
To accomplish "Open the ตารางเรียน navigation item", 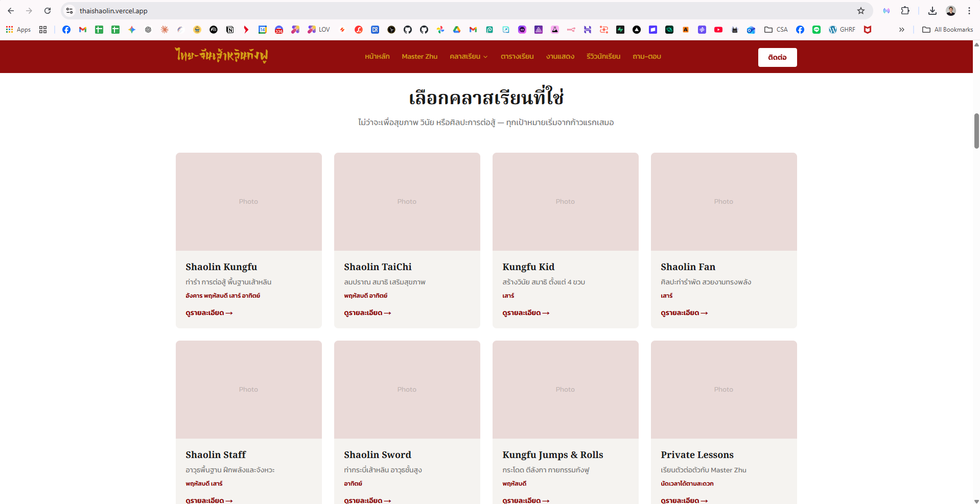I will pyautogui.click(x=517, y=57).
